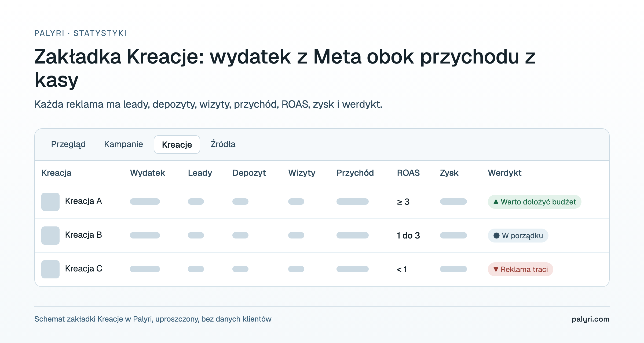Click the green triangle in Warto dołożyć budżet

496,202
